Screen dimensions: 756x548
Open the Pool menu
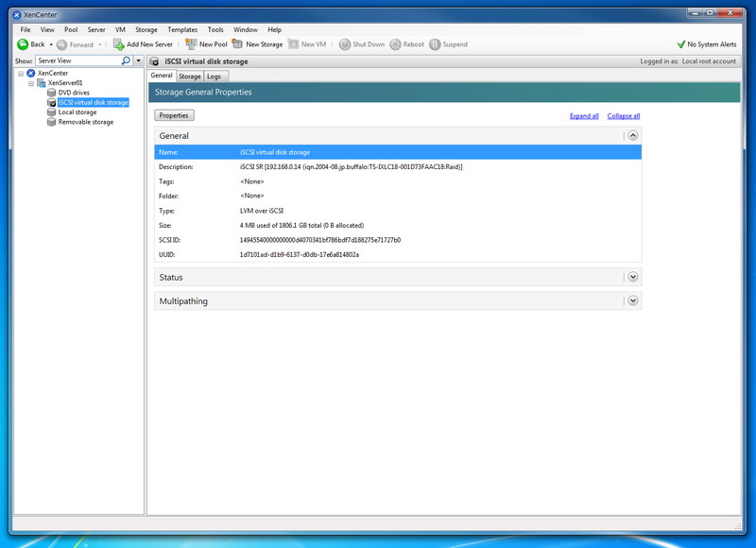pos(71,30)
